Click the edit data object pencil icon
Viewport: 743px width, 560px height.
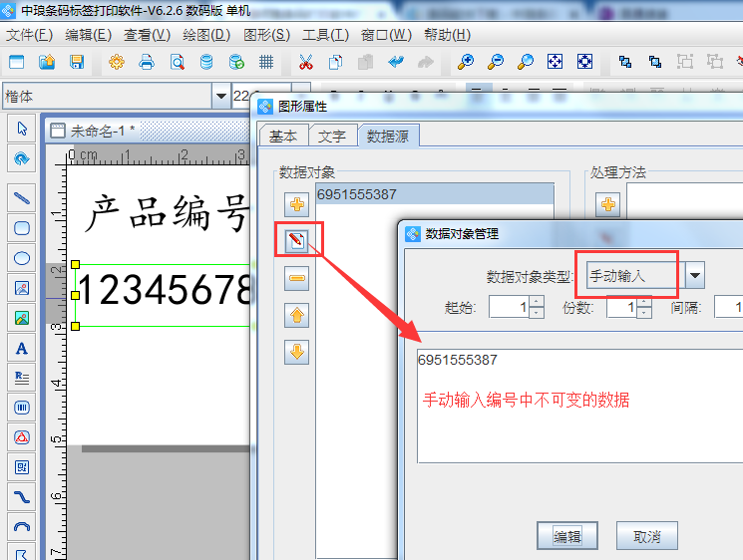point(296,241)
